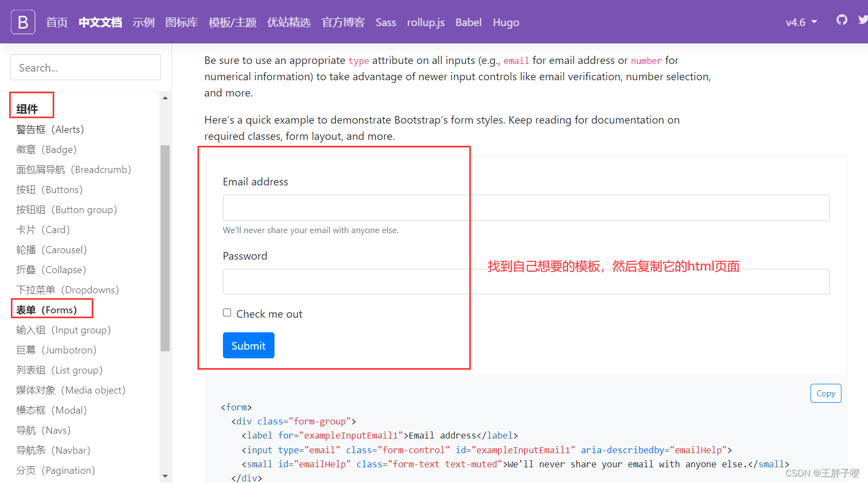Open 面包屑导航 (Breadcrumb) page
This screenshot has width=868, height=483.
pos(74,170)
